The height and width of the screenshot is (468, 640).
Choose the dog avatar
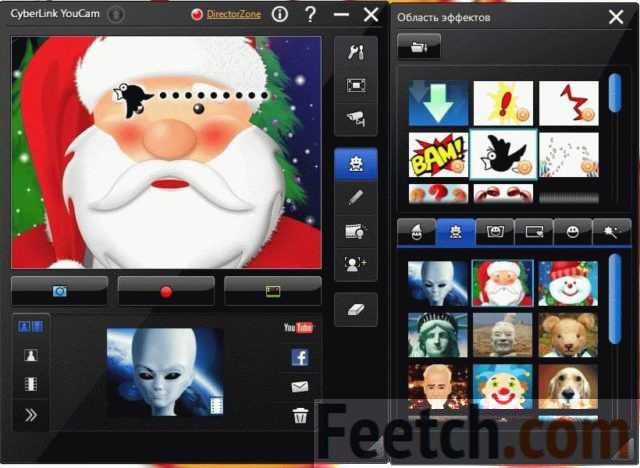[x=568, y=386]
